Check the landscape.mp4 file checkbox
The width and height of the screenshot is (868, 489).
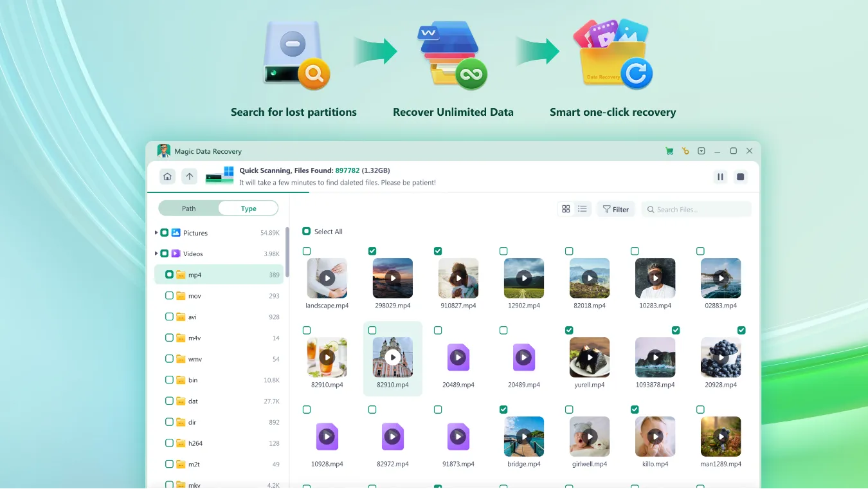coord(307,251)
